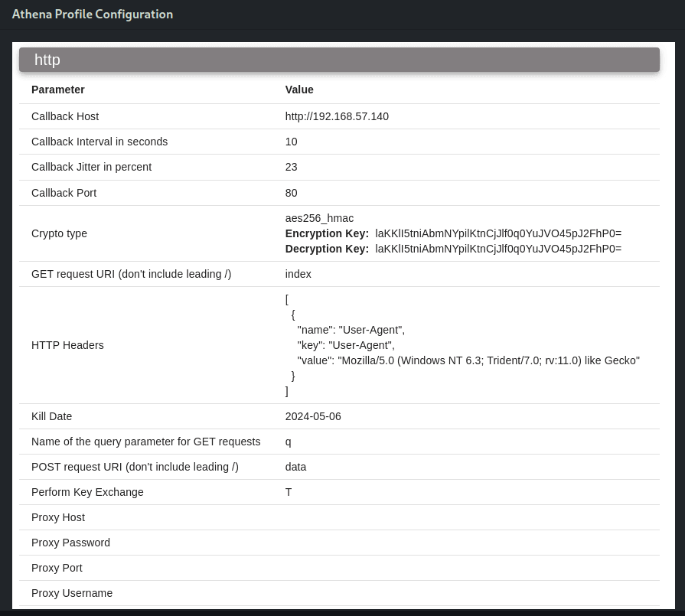Click the Perform Key Exchange label
Image resolution: width=685 pixels, height=616 pixels.
[x=87, y=492]
